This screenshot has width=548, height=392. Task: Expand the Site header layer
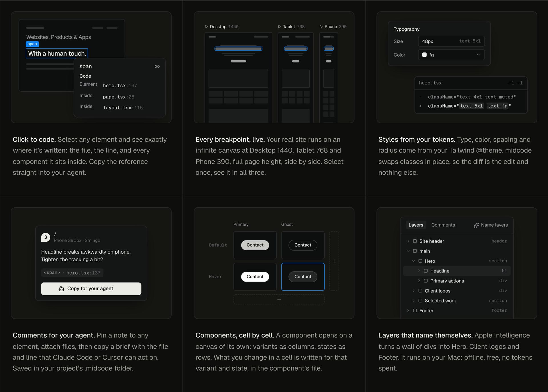(408, 241)
